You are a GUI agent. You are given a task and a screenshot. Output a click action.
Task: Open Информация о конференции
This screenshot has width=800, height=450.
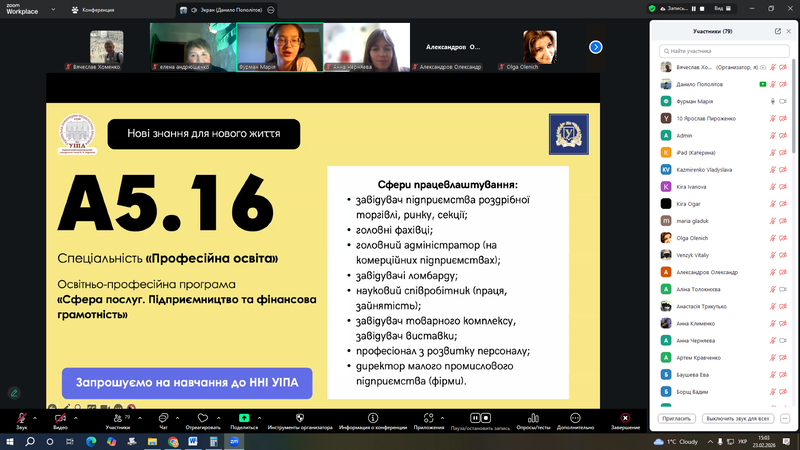[371, 417]
